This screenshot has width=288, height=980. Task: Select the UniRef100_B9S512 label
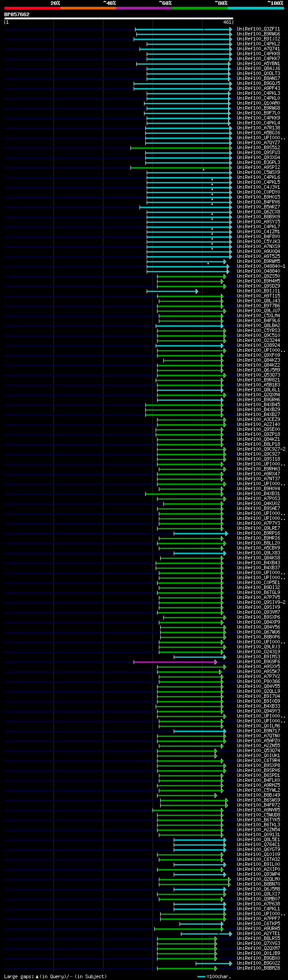coord(258,148)
